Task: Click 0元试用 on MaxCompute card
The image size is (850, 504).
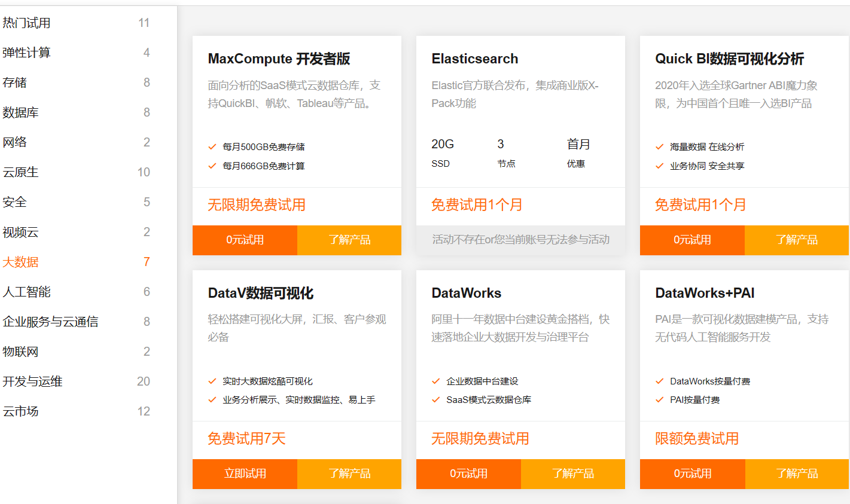Action: tap(245, 240)
